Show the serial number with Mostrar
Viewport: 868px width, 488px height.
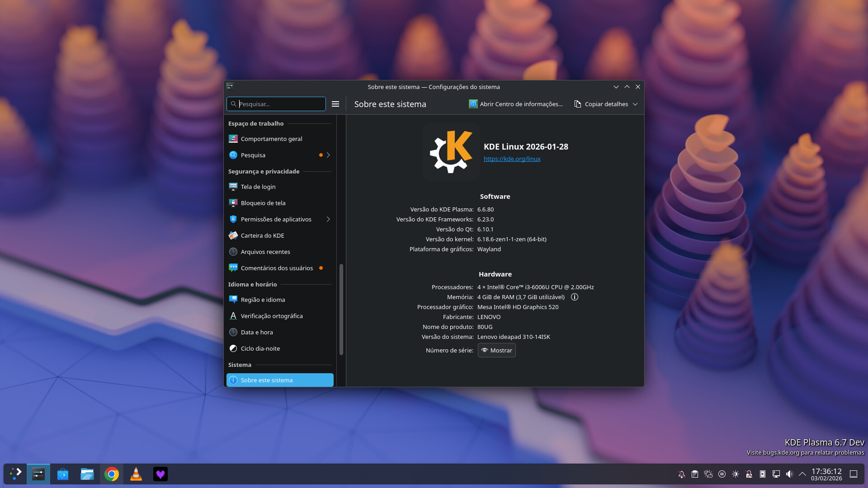pyautogui.click(x=496, y=350)
